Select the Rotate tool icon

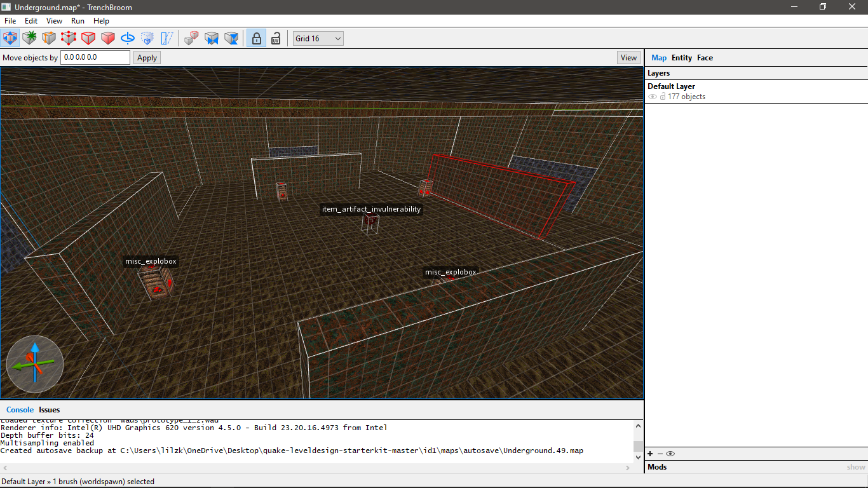128,38
